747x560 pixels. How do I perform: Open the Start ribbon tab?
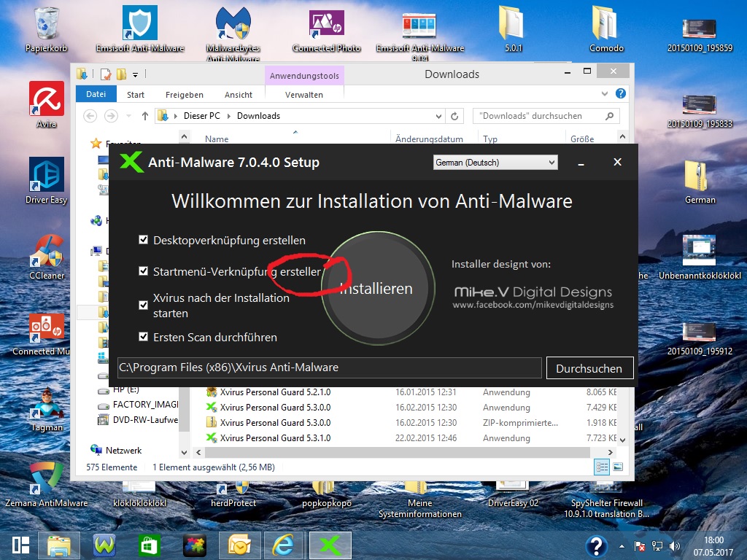[136, 95]
